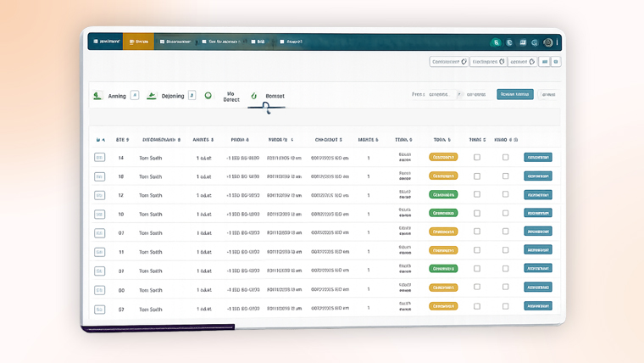The width and height of the screenshot is (644, 363).
Task: Tick the first checkbox in the booking 57 row
Action: pos(477,306)
